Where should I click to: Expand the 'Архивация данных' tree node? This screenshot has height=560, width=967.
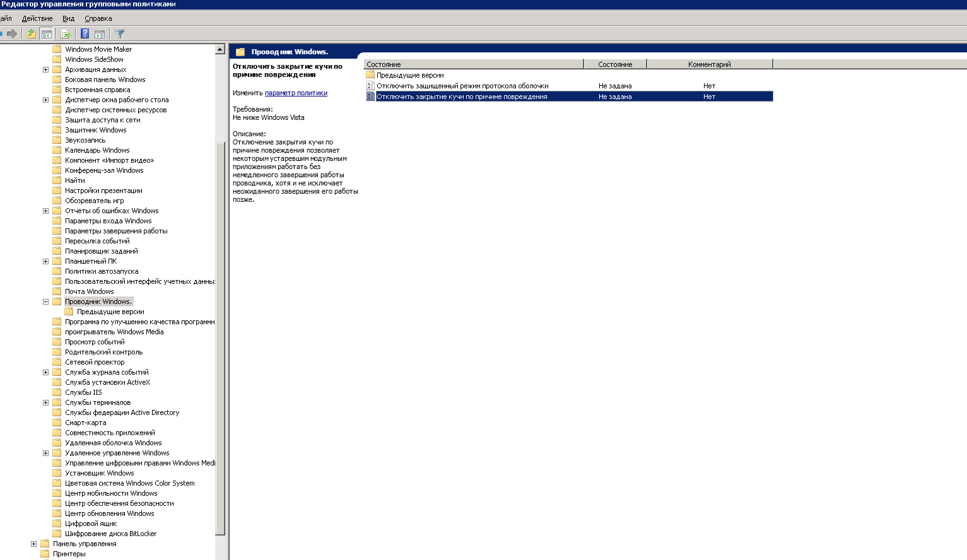tap(45, 69)
